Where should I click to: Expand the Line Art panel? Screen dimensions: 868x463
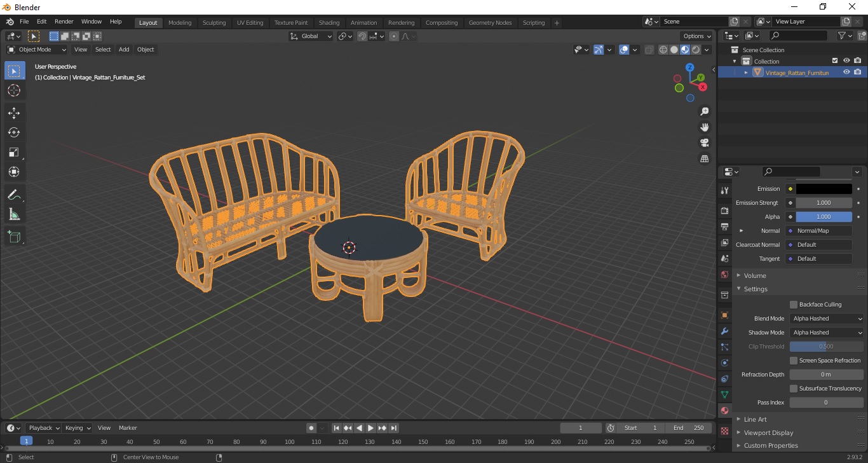(x=755, y=420)
